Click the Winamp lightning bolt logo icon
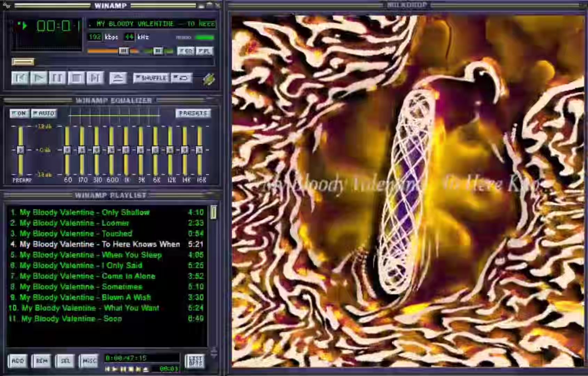This screenshot has height=376, width=588. [209, 79]
